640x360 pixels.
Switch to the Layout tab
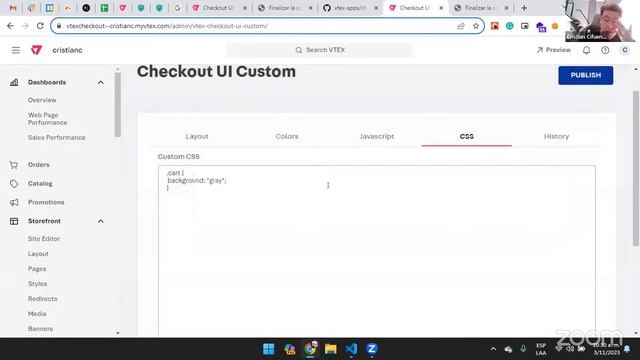coord(197,136)
